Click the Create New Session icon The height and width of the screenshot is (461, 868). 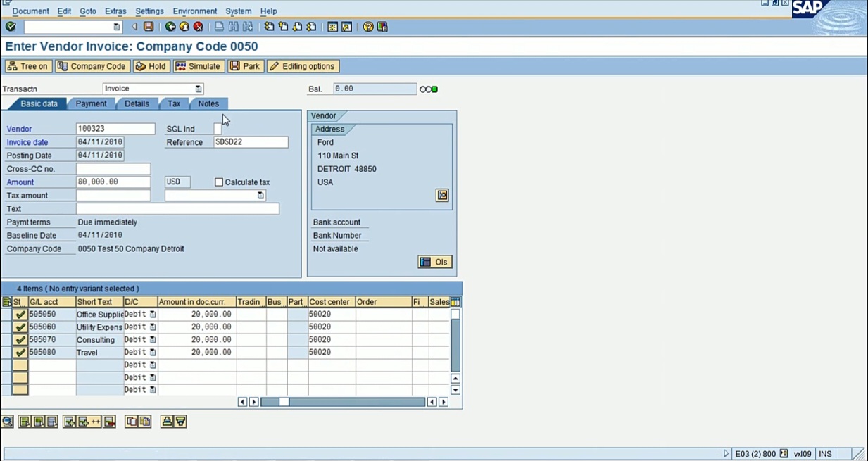332,27
